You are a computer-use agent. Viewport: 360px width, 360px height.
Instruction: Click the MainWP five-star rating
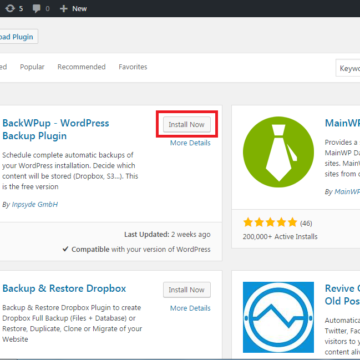[x=270, y=222]
